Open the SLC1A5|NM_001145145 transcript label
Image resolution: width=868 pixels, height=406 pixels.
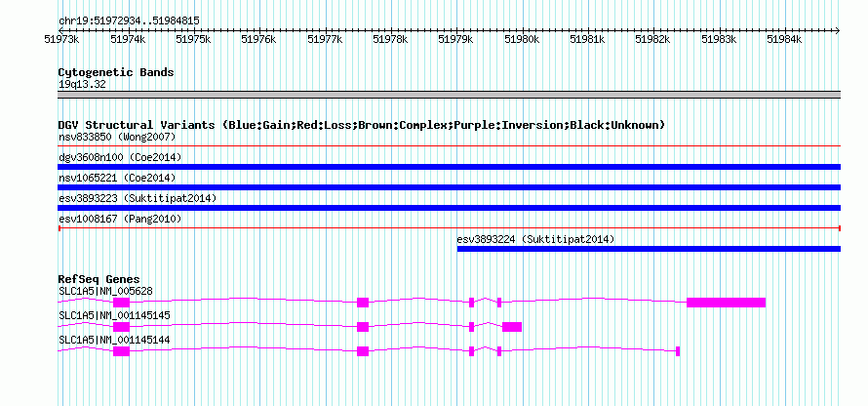pos(114,315)
